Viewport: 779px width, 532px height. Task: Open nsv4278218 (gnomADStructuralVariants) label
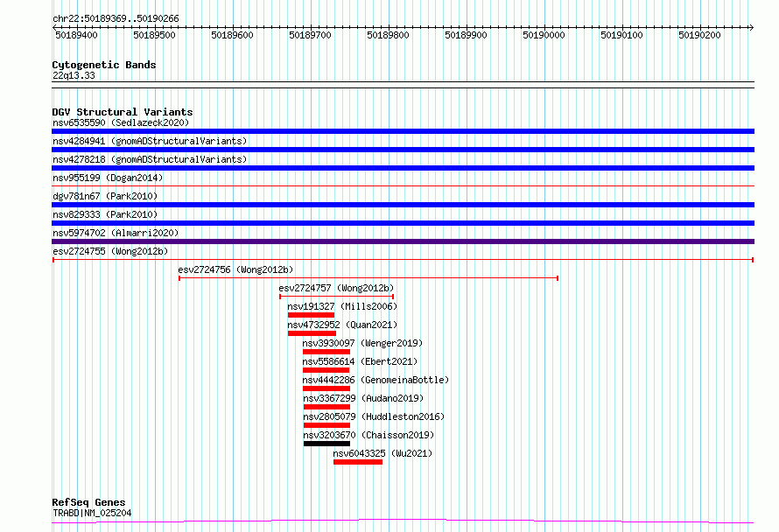click(x=150, y=159)
